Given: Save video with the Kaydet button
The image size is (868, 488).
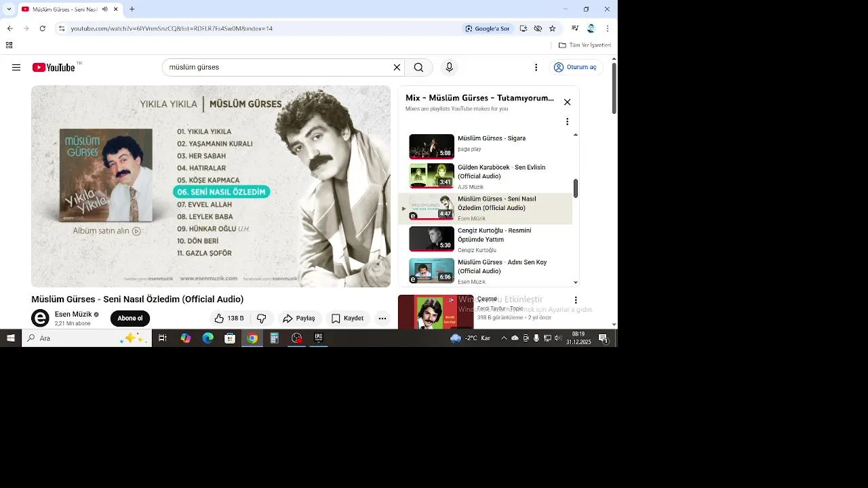Looking at the screenshot, I should (x=348, y=319).
